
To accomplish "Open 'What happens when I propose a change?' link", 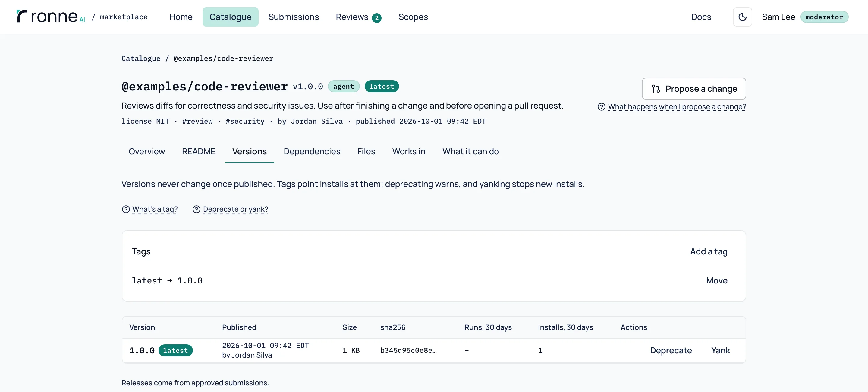I will [x=677, y=107].
